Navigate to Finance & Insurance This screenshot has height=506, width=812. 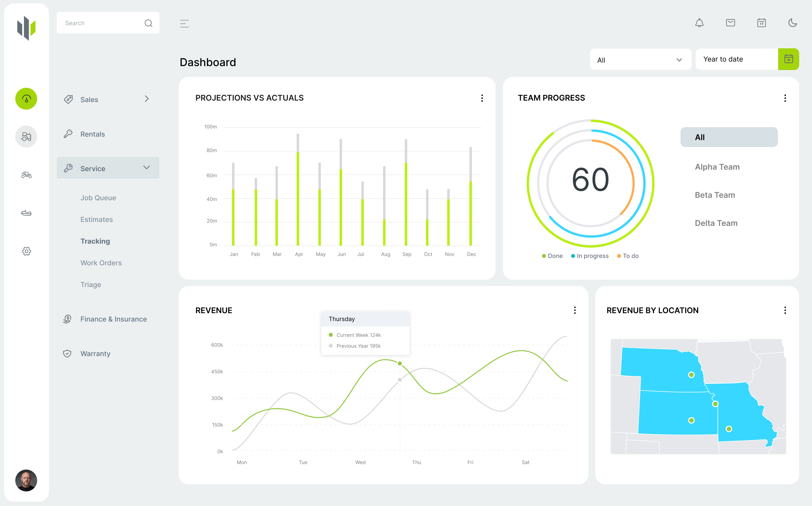click(114, 319)
